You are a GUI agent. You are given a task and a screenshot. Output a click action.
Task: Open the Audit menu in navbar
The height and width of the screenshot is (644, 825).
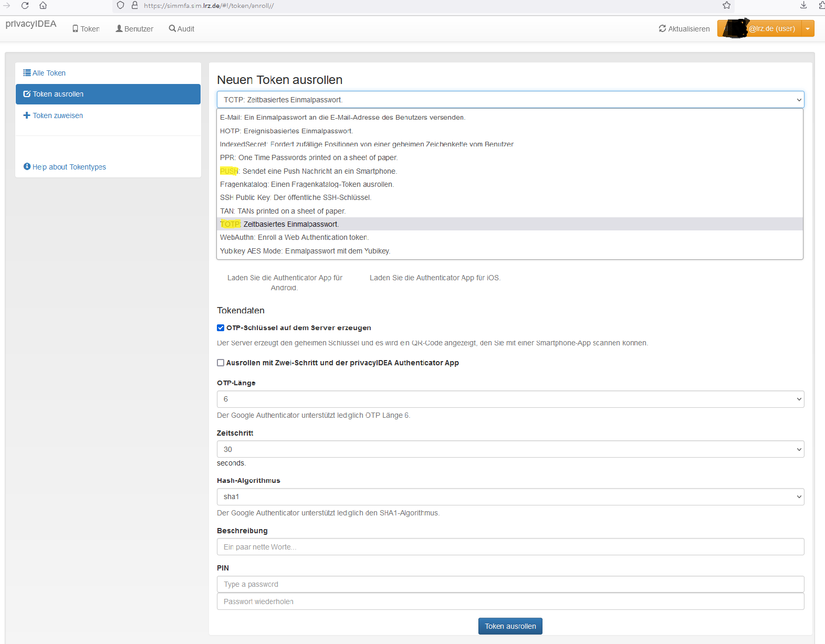tap(182, 29)
